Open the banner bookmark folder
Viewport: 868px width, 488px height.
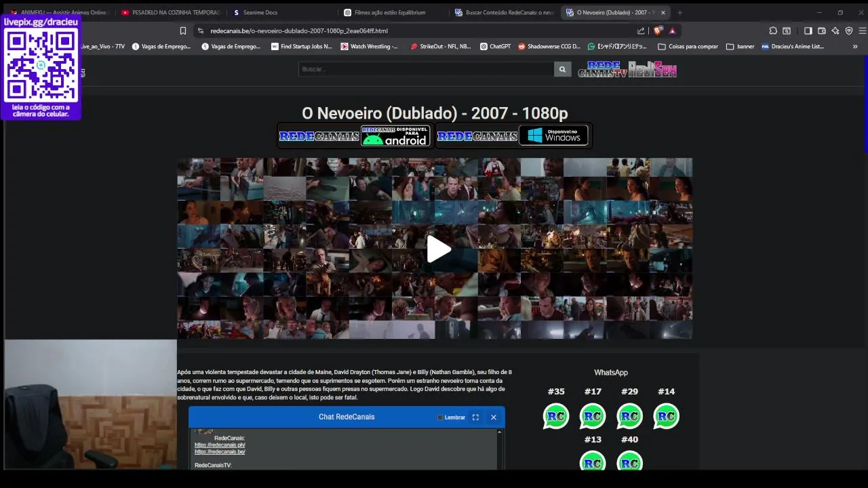[740, 47]
